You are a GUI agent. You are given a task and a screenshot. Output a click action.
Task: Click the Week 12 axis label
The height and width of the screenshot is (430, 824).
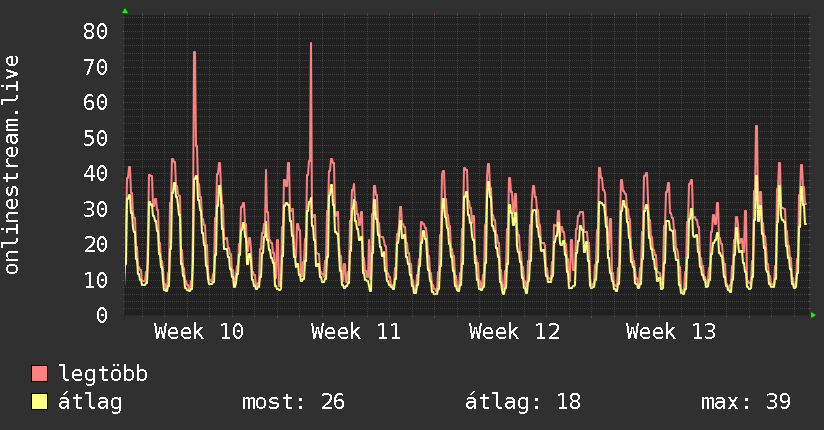(x=514, y=332)
